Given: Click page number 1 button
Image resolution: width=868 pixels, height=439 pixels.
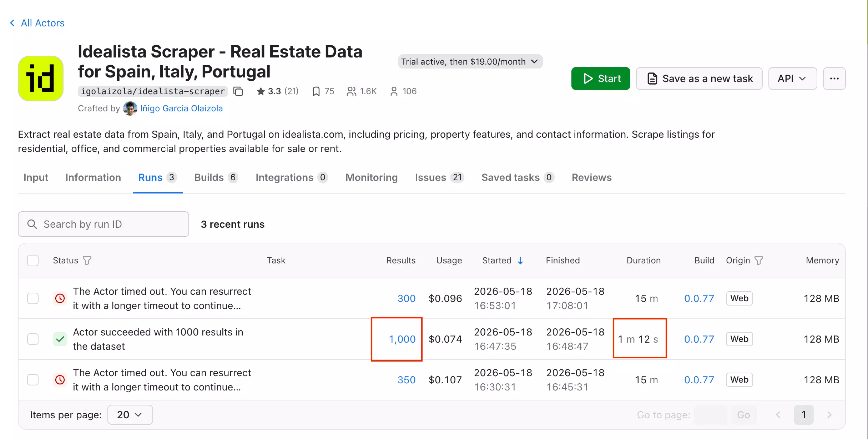Looking at the screenshot, I should (x=804, y=415).
